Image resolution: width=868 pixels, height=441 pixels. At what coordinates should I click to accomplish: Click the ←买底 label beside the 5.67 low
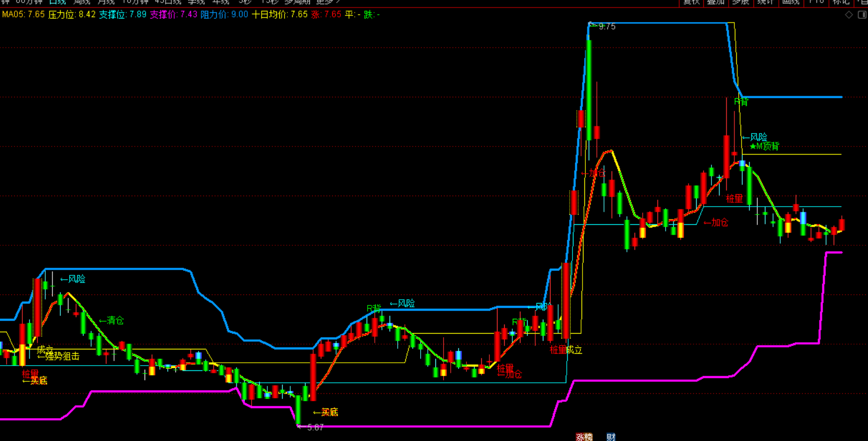[326, 412]
